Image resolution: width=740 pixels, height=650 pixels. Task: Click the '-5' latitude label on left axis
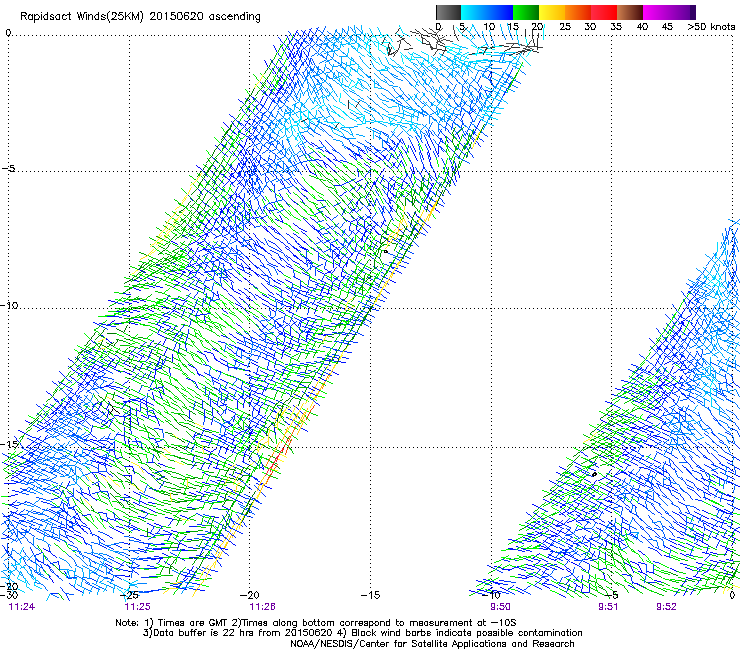click(x=8, y=169)
